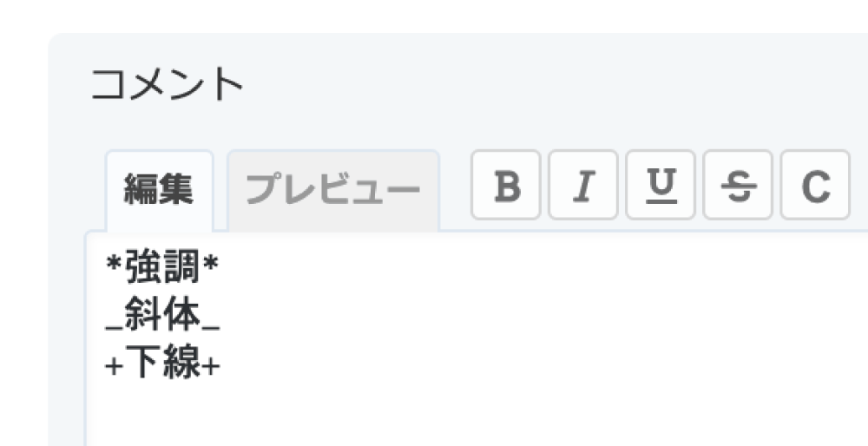Insert inline code with the C button
The height and width of the screenshot is (446, 868).
[815, 185]
